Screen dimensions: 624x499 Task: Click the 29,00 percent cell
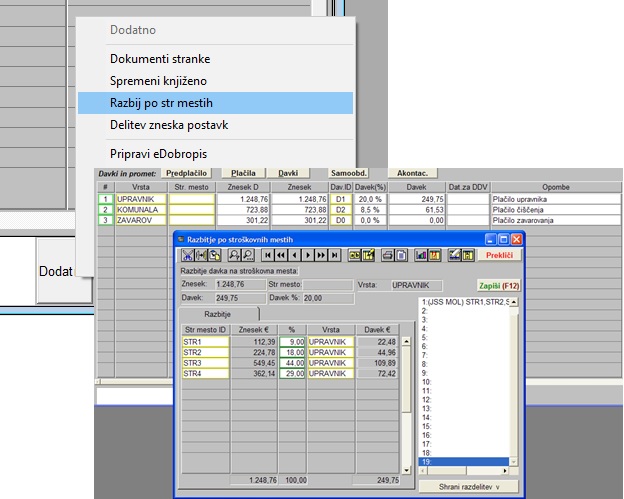click(292, 374)
